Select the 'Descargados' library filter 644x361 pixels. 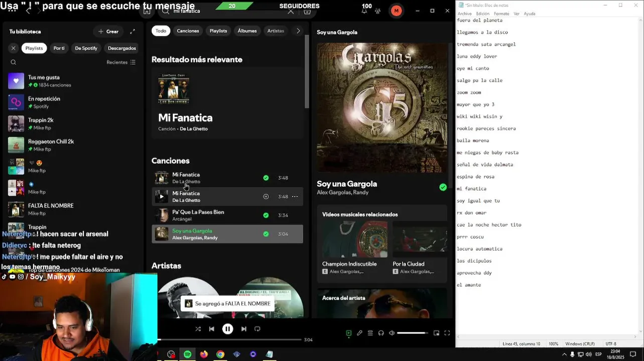[x=122, y=48]
